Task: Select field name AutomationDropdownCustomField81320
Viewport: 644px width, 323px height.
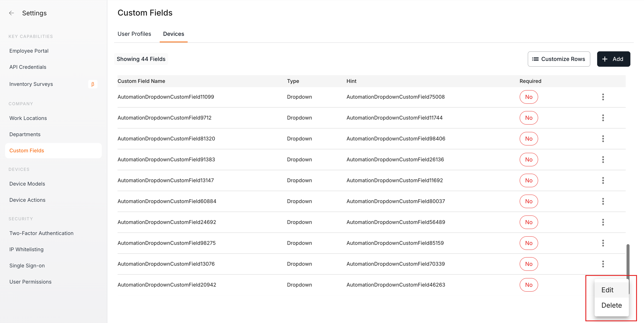Action: pyautogui.click(x=166, y=139)
